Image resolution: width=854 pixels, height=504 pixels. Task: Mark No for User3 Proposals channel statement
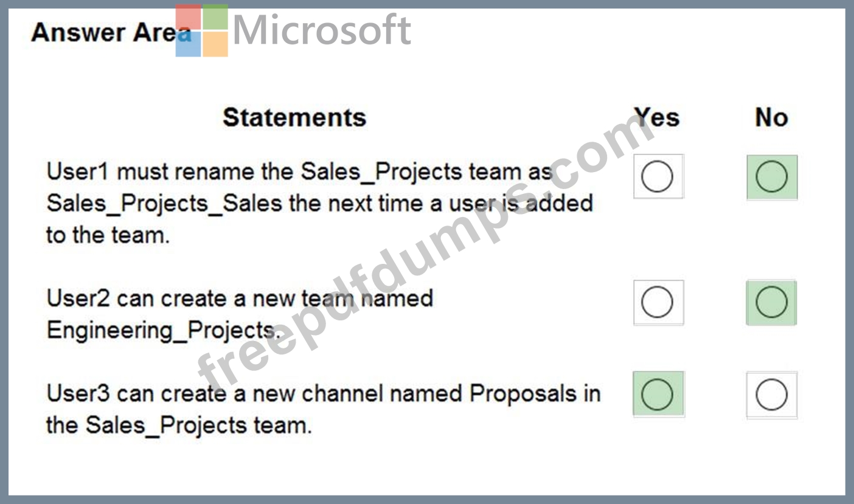[771, 395]
